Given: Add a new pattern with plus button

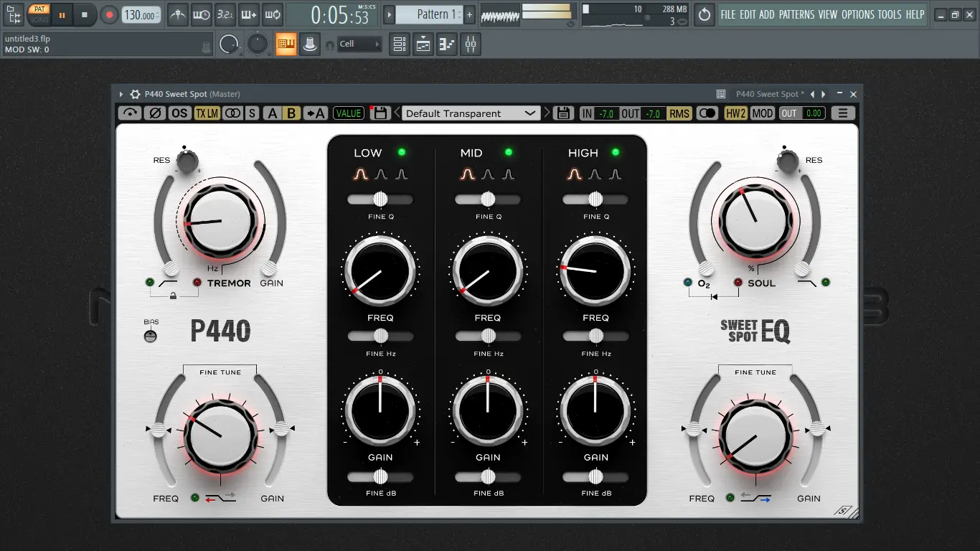Looking at the screenshot, I should point(469,14).
